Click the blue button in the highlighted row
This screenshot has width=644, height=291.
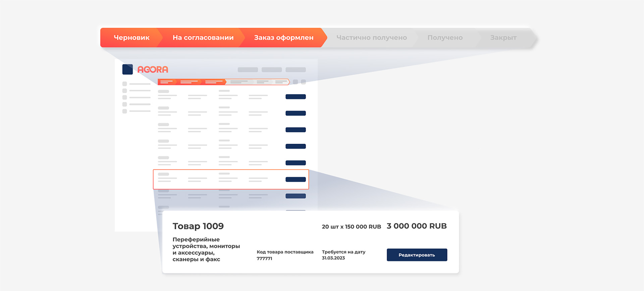click(x=296, y=179)
